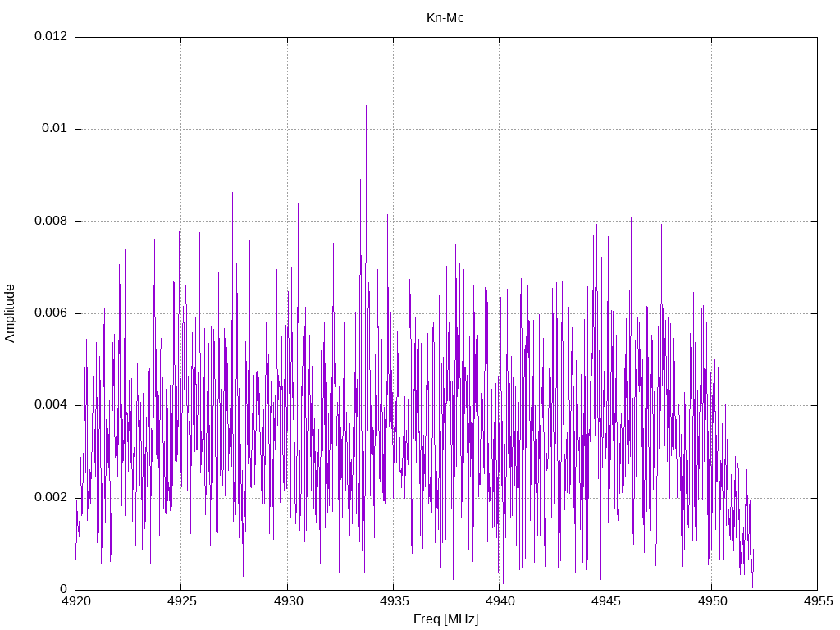Click the 4955 x-axis tick label
This screenshot has height=630, width=840.
tap(819, 601)
